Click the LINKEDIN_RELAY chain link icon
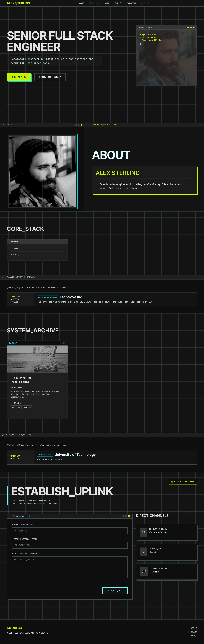 [x=144, y=572]
